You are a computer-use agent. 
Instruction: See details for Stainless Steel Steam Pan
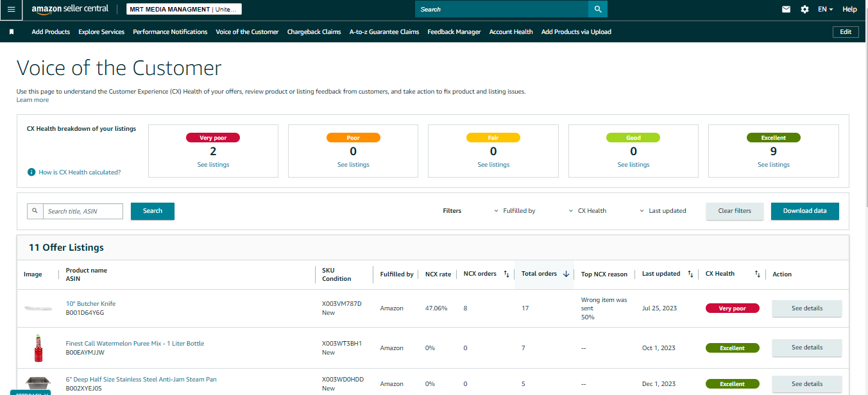click(x=806, y=384)
